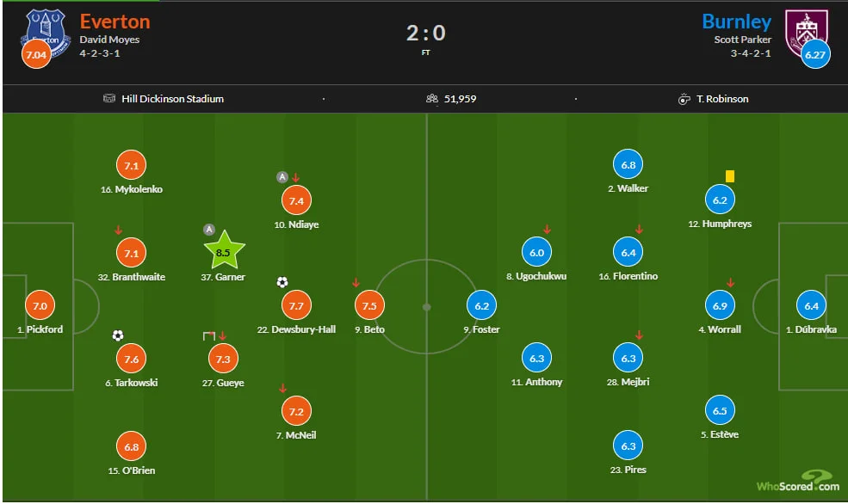Click Burnley's 6.27 team rating badge
Viewport: 848px width, 504px height.
pyautogui.click(x=814, y=55)
